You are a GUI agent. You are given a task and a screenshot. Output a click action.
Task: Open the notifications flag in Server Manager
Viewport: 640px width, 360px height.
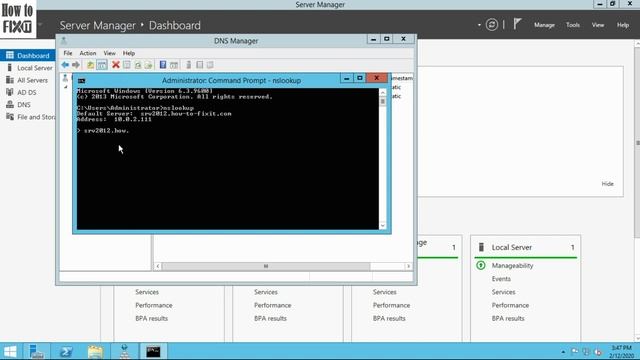517,24
